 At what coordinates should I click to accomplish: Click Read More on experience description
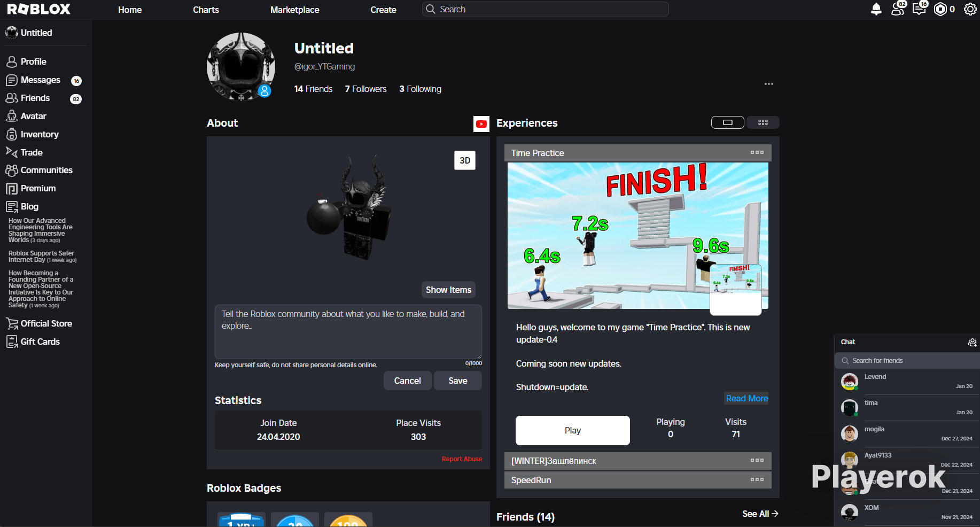747,398
